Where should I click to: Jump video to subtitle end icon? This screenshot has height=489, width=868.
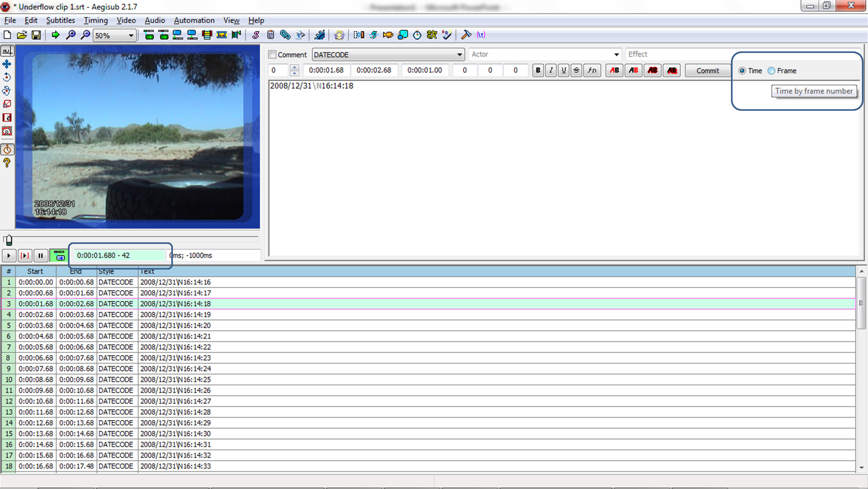point(164,35)
